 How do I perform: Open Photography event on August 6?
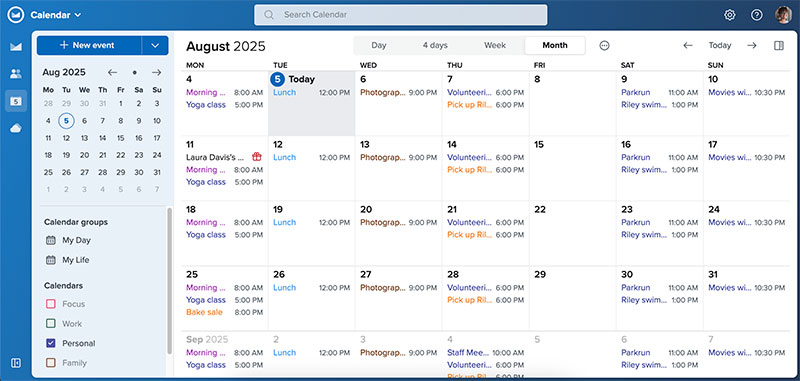(398, 93)
